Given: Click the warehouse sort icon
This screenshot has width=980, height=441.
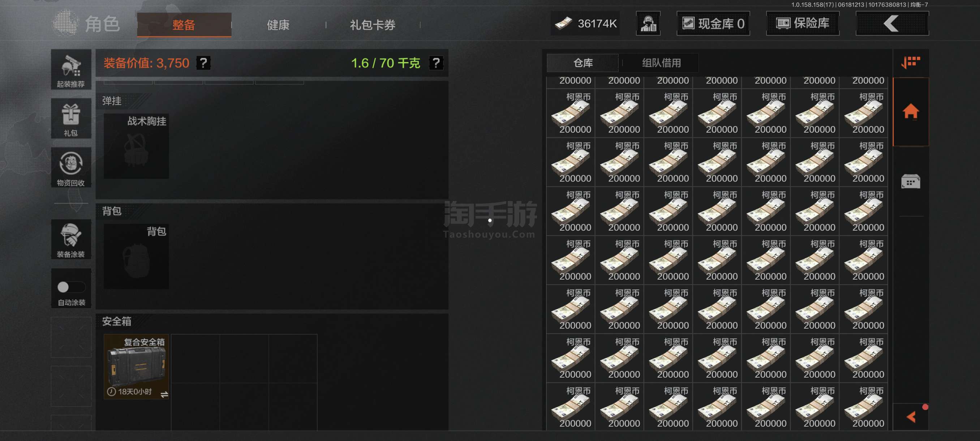Looking at the screenshot, I should coord(910,63).
